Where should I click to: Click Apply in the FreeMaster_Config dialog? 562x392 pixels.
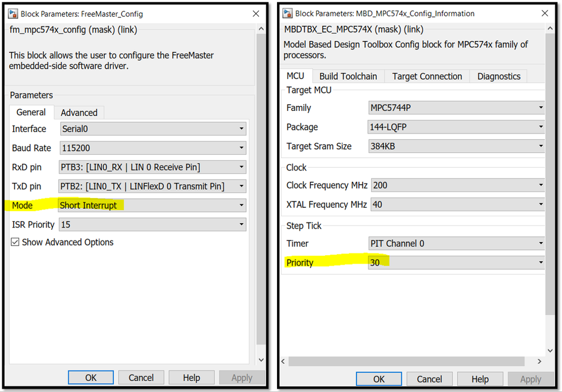(242, 378)
